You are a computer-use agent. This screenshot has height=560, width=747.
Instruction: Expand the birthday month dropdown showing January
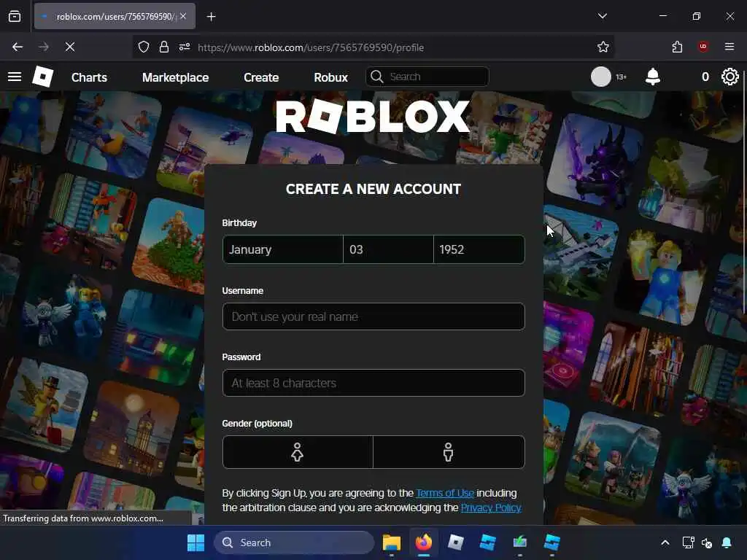coord(282,249)
